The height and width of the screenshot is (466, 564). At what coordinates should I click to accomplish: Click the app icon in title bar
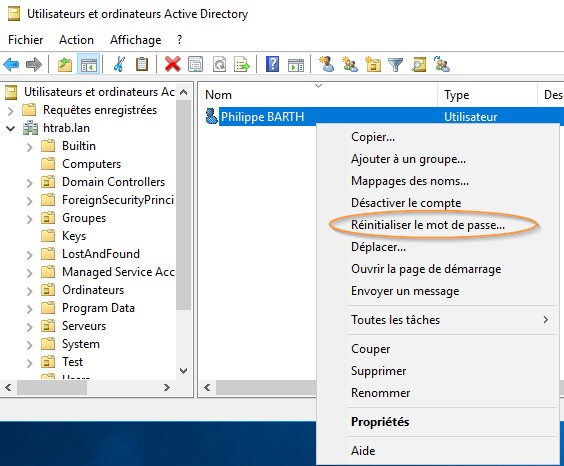tap(14, 14)
